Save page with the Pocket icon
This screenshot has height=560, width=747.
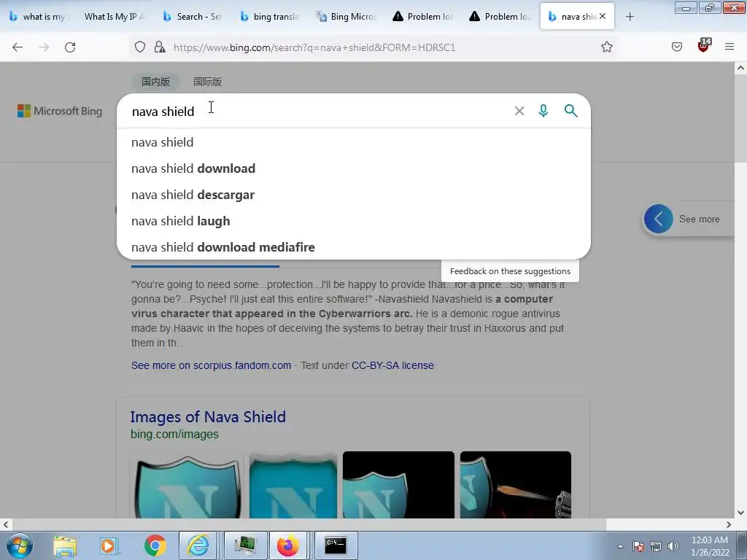click(676, 47)
